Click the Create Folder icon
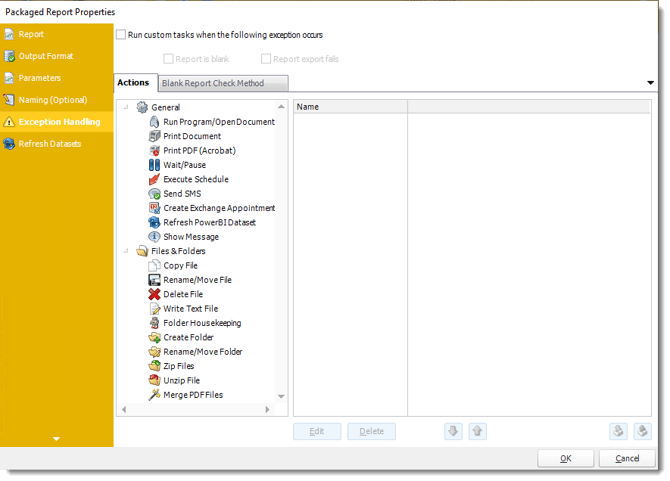The width and height of the screenshot is (670, 481). coord(154,337)
